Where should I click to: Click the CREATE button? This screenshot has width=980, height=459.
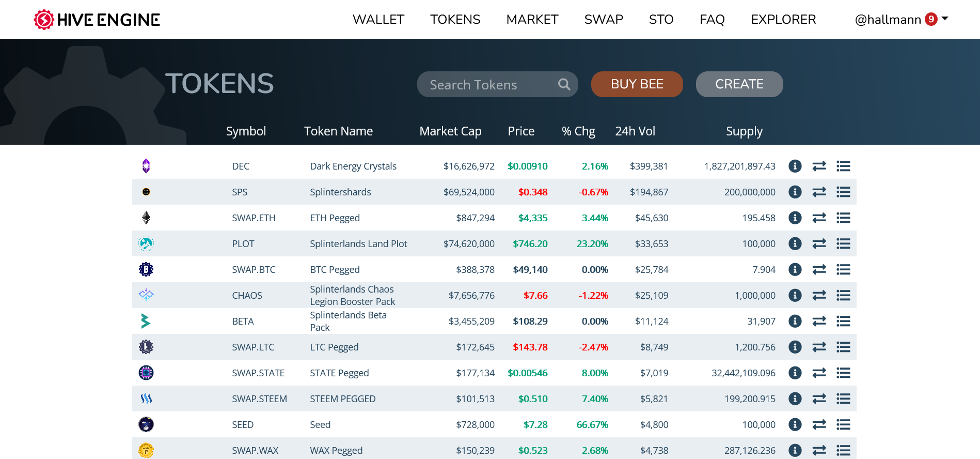[739, 84]
